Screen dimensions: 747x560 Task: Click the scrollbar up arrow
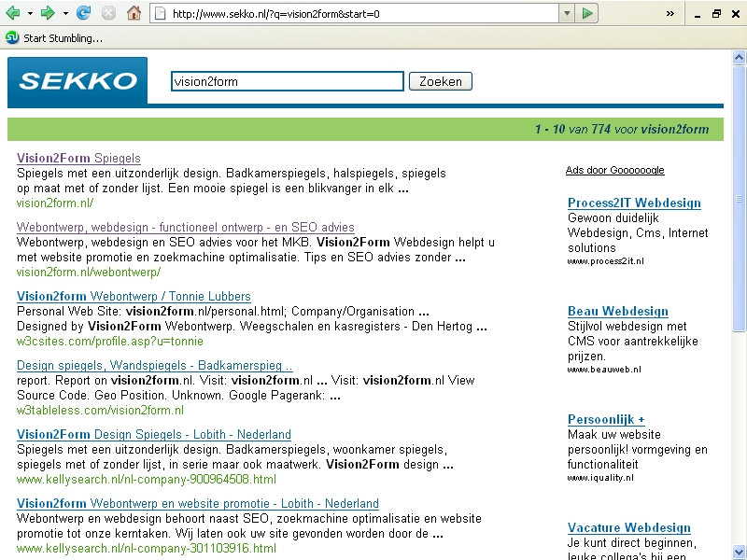tap(739, 58)
